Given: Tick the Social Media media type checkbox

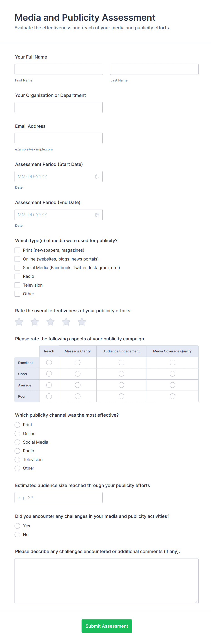Looking at the screenshot, I should (x=17, y=268).
